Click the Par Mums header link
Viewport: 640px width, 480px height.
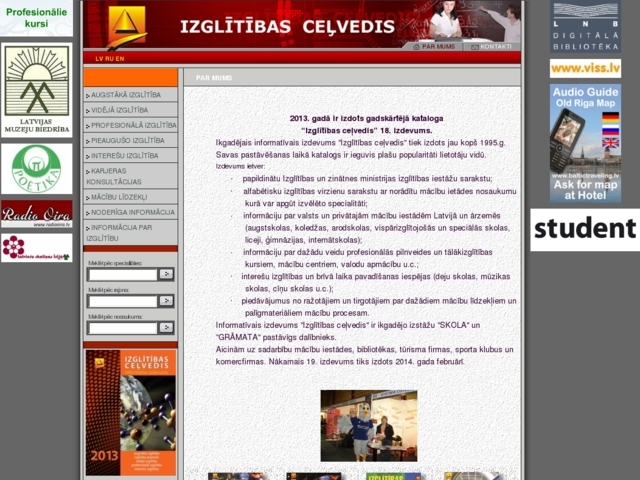click(436, 46)
